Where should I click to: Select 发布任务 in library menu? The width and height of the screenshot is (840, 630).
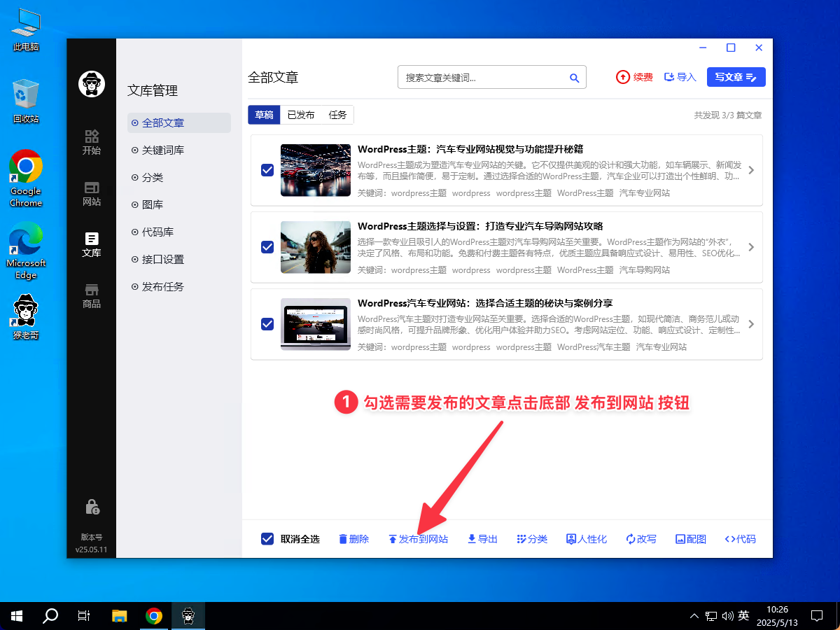(x=179, y=286)
